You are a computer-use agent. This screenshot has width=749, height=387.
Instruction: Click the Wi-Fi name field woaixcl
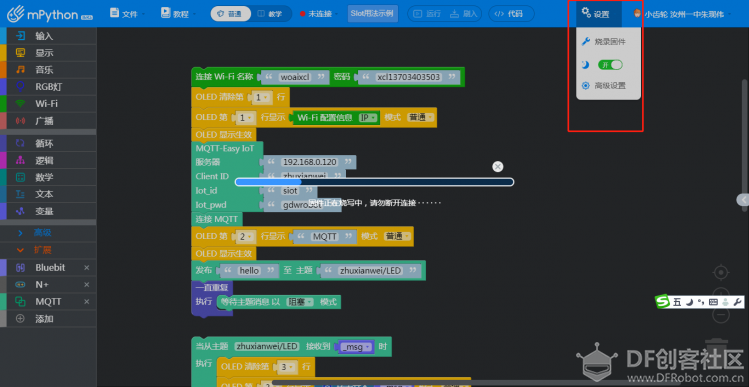[296, 77]
